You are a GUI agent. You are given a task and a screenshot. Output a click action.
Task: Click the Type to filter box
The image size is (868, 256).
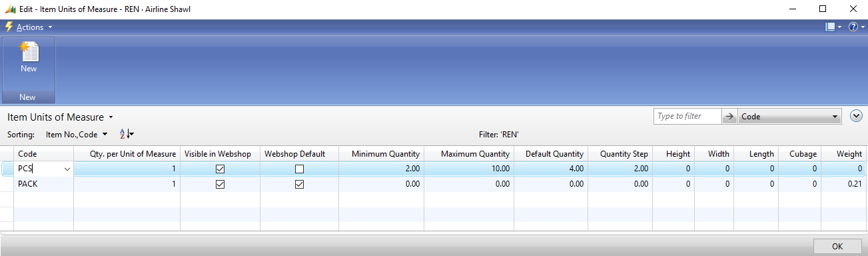click(687, 116)
